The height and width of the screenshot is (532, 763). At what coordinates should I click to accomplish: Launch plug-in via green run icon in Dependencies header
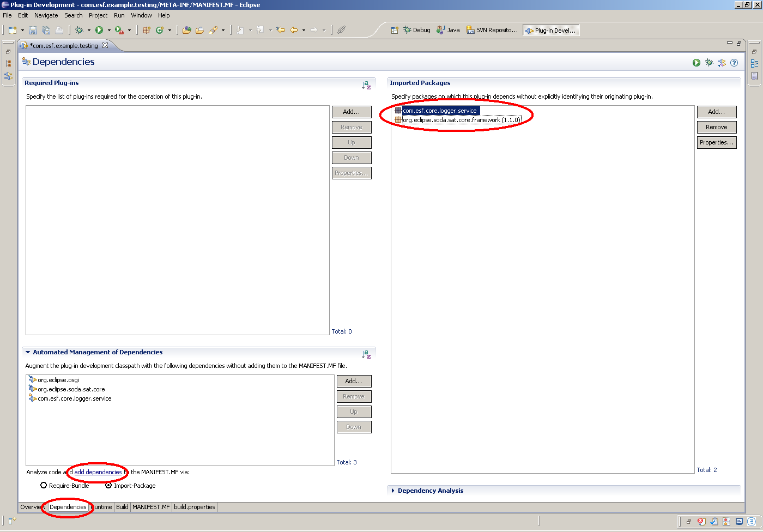[697, 63]
